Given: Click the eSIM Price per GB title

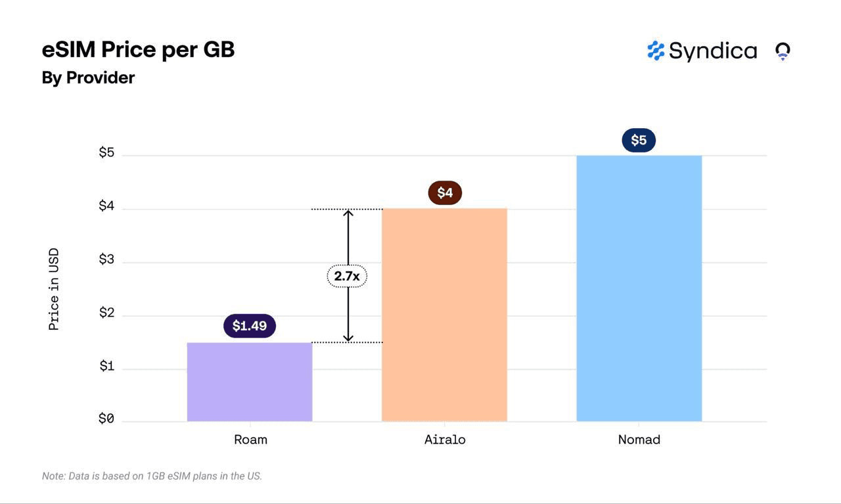Looking at the screenshot, I should [x=138, y=49].
